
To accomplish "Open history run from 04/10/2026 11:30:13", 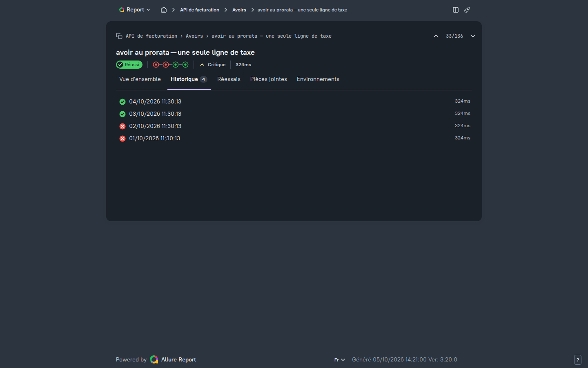I will pos(294,101).
